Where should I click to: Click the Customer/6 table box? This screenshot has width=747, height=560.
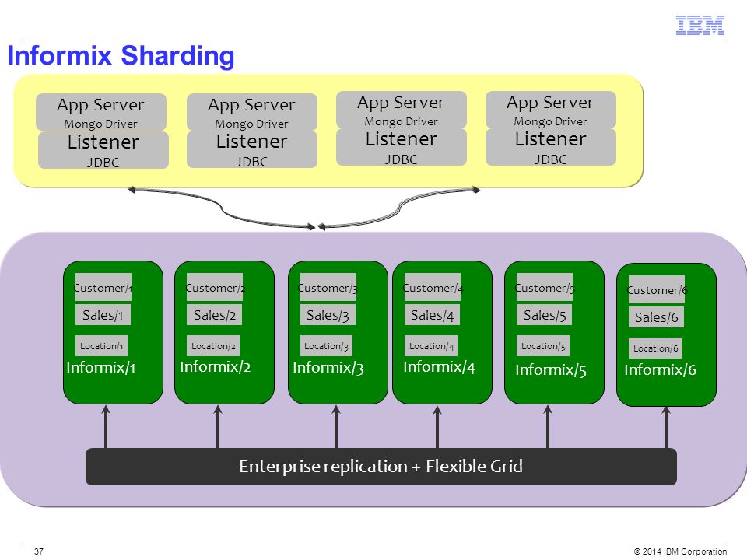[657, 289]
